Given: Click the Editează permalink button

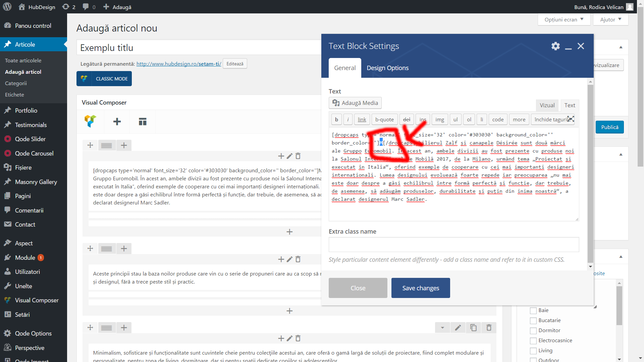Looking at the screenshot, I should coord(235,64).
